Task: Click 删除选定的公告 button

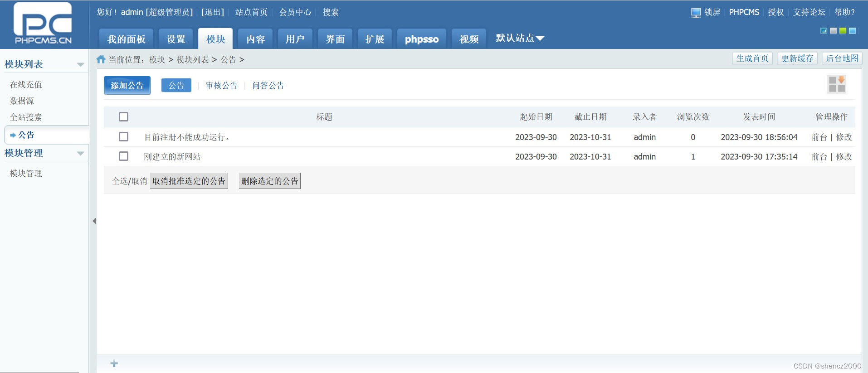Action: [x=270, y=181]
